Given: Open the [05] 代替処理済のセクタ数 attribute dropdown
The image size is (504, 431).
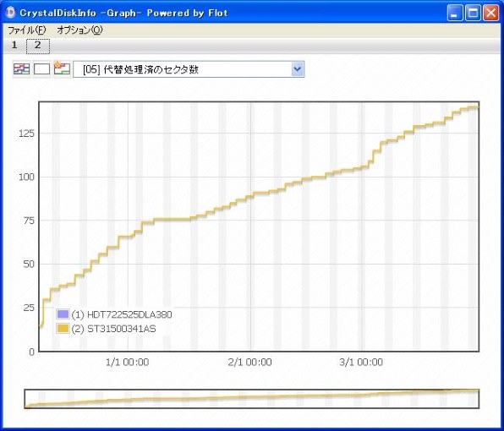Looking at the screenshot, I should point(189,69).
